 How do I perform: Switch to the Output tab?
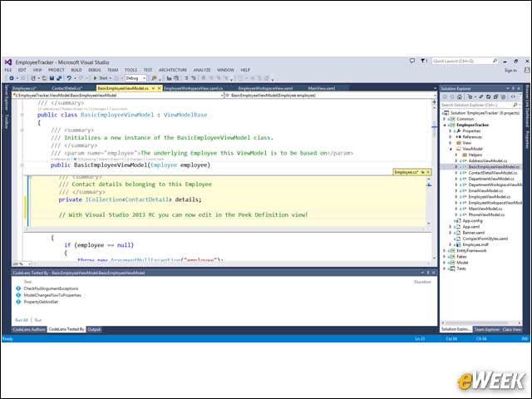coord(94,329)
